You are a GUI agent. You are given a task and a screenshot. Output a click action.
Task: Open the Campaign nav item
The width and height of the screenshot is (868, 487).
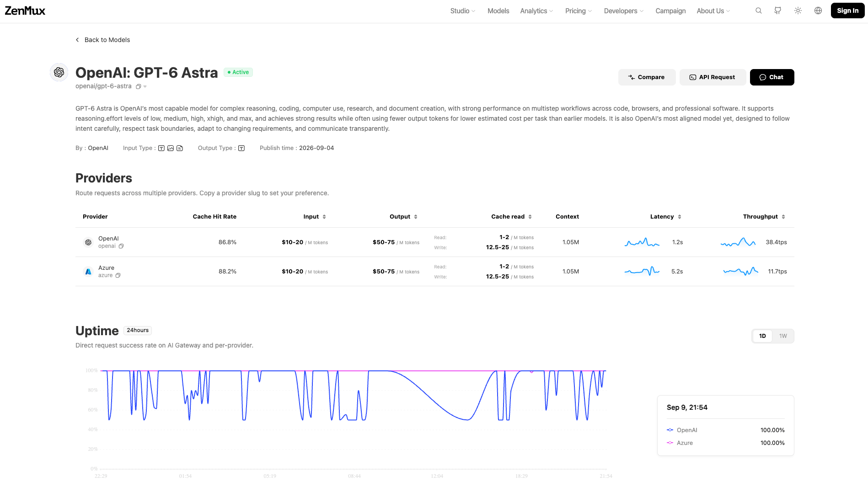coord(670,11)
